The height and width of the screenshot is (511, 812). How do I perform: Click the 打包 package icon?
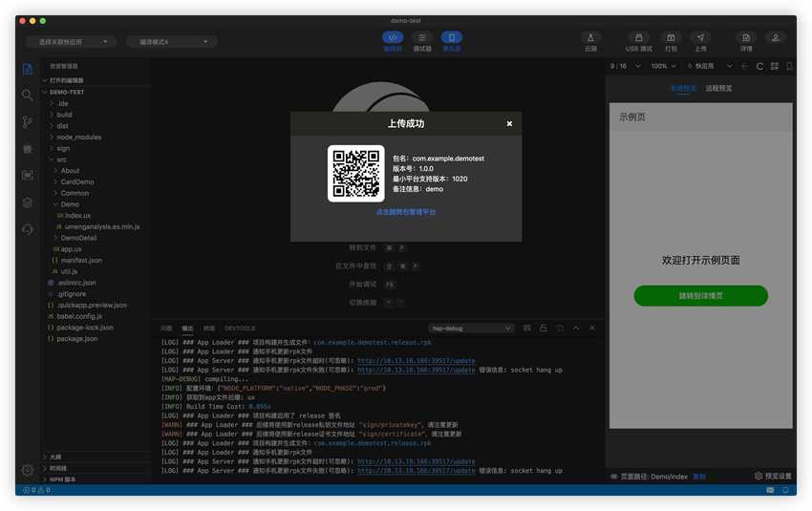[x=671, y=39]
